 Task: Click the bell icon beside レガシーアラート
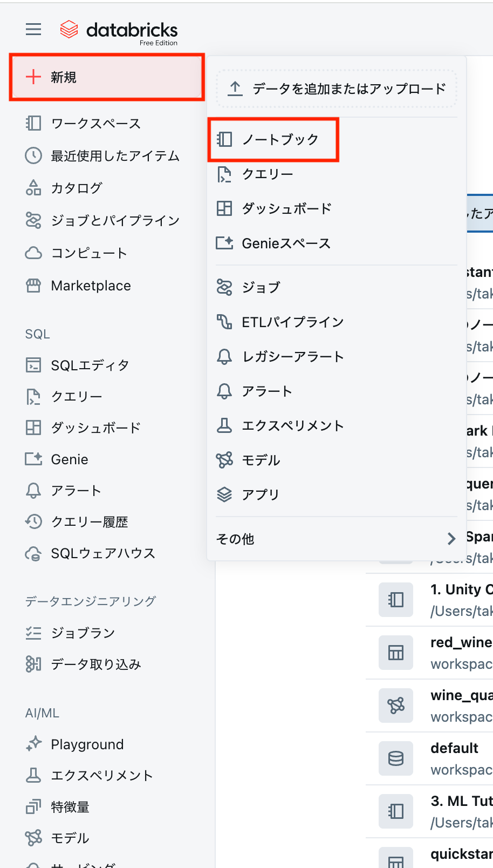click(224, 357)
